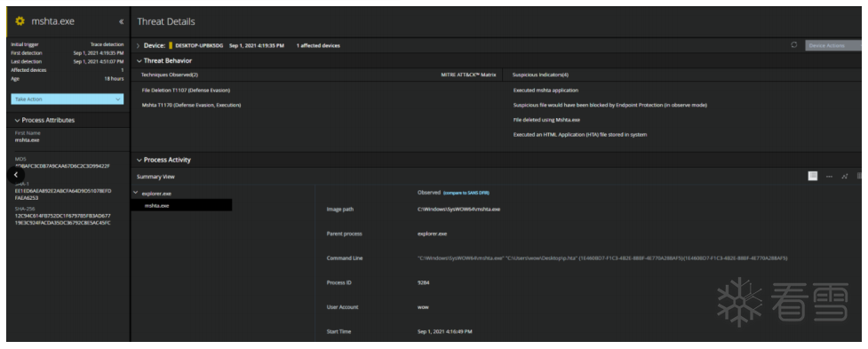Collapse the Threat Behavior section
This screenshot has height=349, width=868.
pyautogui.click(x=139, y=61)
